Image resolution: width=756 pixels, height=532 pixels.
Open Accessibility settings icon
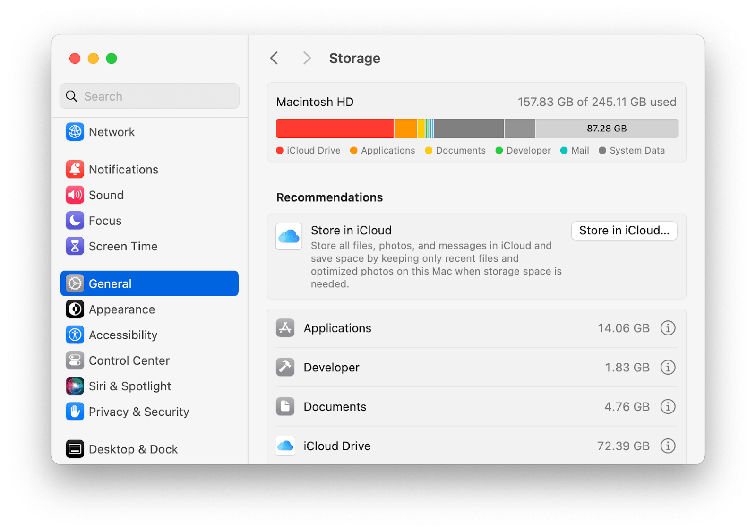(75, 335)
